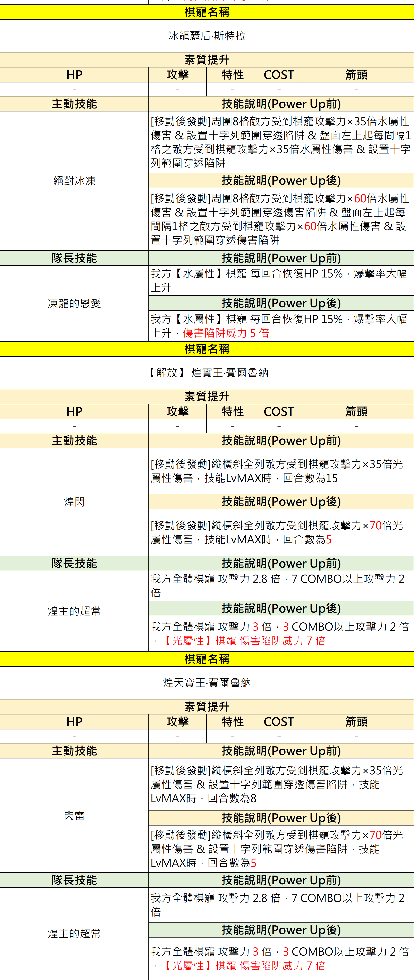Click the first green 隊長技能 header cell
The height and width of the screenshot is (980, 414).
point(74,258)
